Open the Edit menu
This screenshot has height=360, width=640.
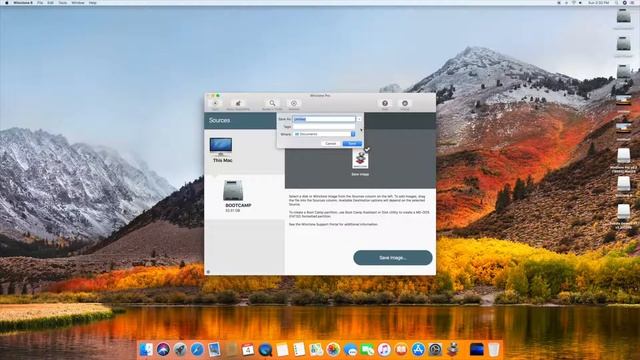(51, 3)
